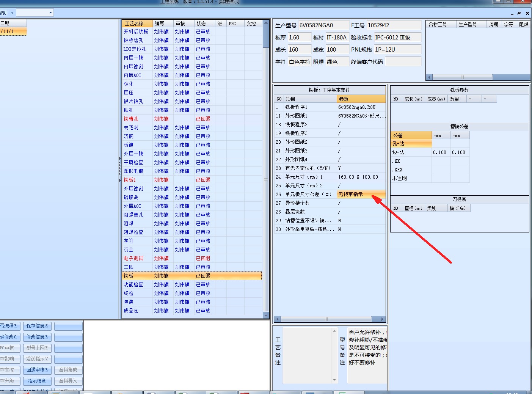This screenshot has height=394, width=532.
Task: Click the 状态 column header
Action: [205, 24]
